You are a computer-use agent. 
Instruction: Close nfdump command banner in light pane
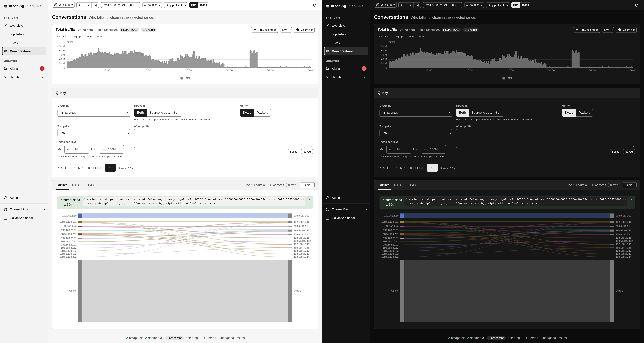[309, 200]
